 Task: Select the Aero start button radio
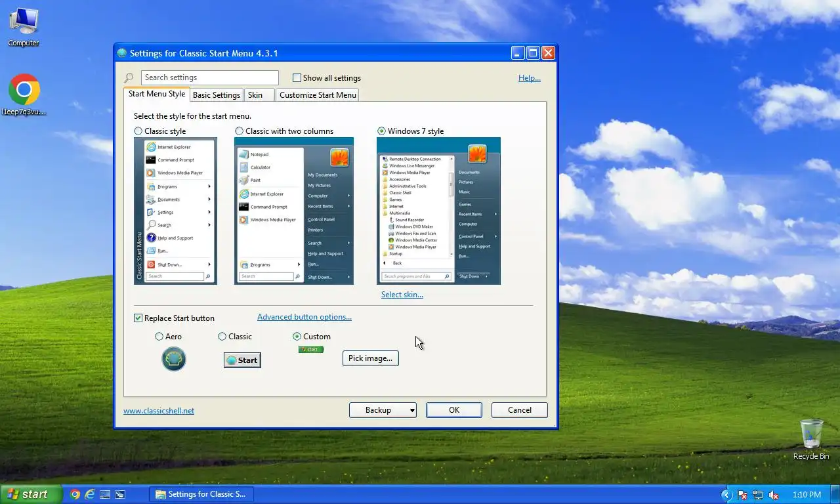click(x=159, y=337)
